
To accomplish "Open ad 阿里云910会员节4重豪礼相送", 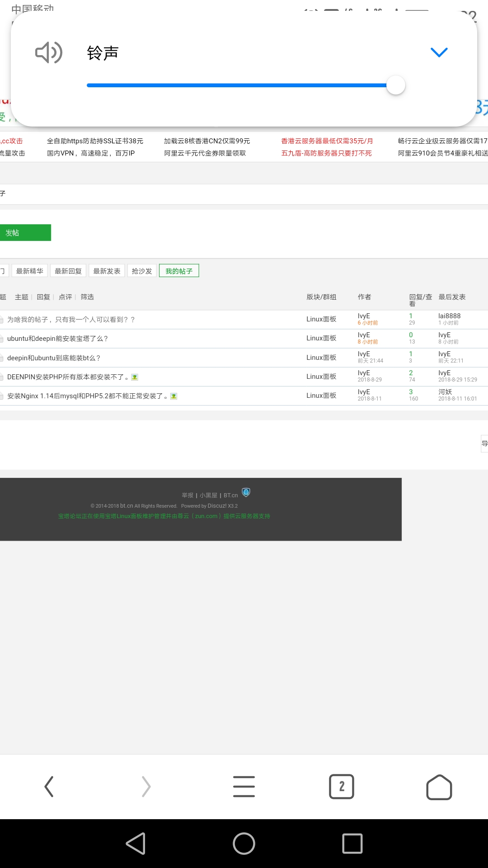I will [x=443, y=153].
